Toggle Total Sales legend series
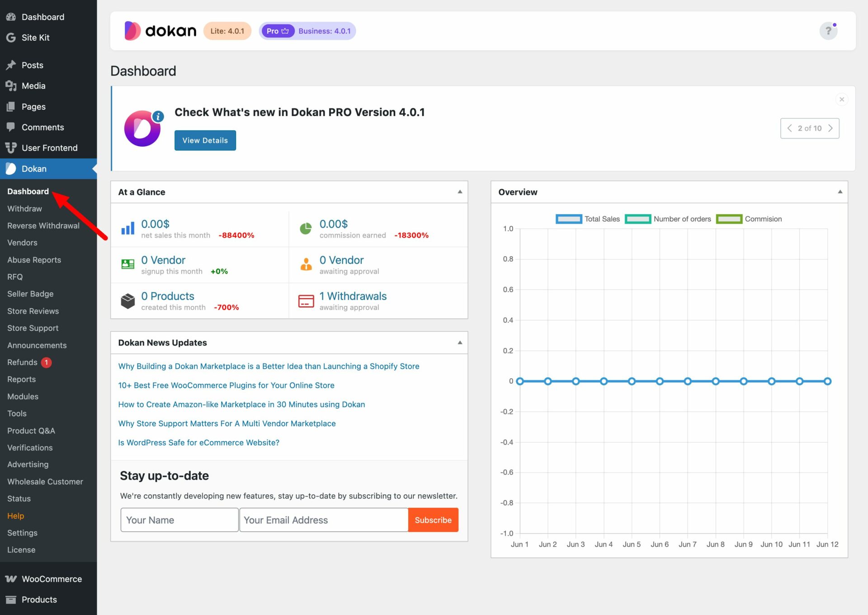This screenshot has height=615, width=868. coord(588,219)
